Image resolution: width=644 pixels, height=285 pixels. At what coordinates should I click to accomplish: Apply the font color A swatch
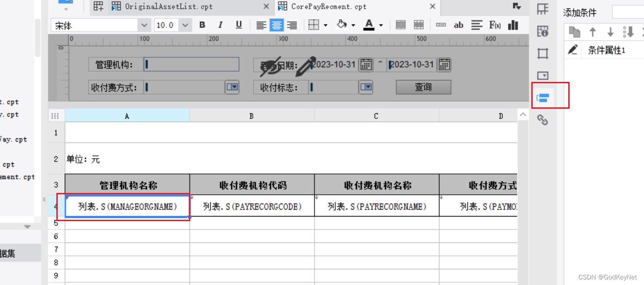(x=369, y=25)
